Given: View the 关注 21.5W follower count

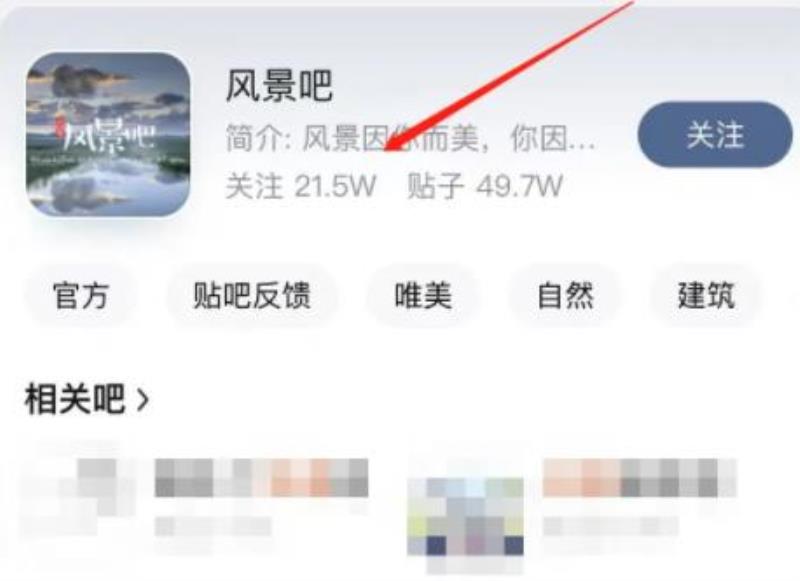Looking at the screenshot, I should [301, 186].
